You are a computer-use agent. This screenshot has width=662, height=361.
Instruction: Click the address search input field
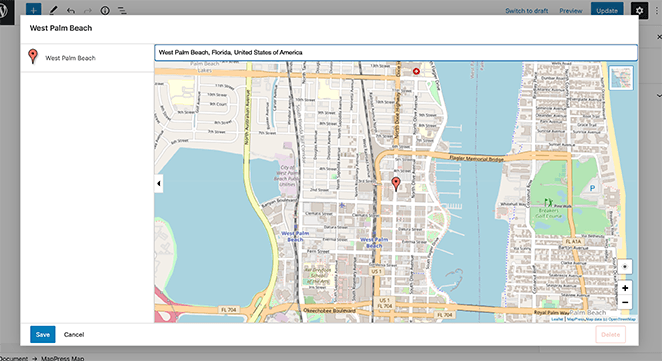396,52
